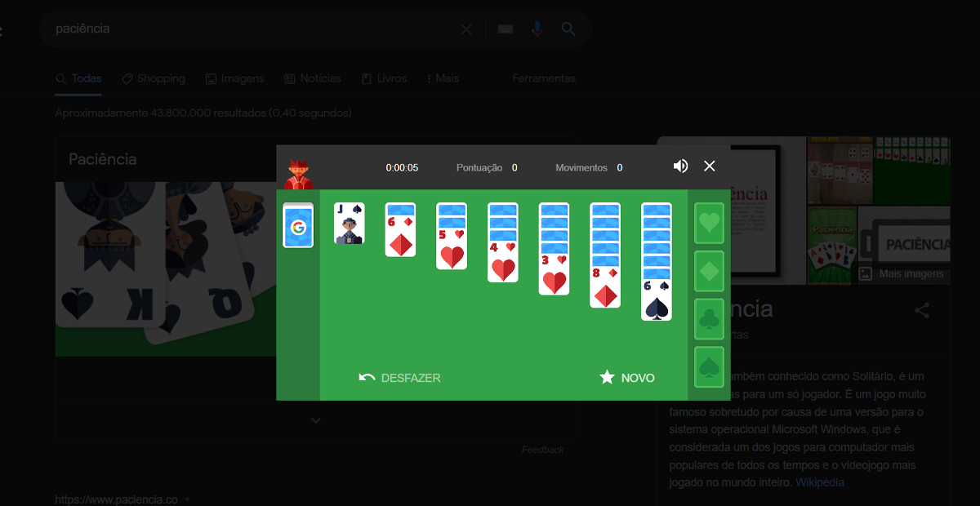The width and height of the screenshot is (980, 506).
Task: Open the on-screen keyboard icon
Action: [x=505, y=29]
